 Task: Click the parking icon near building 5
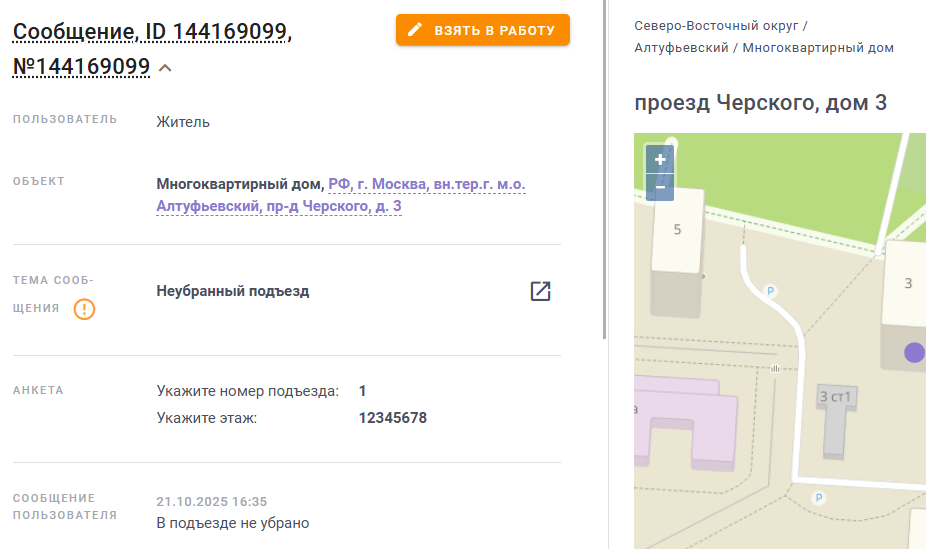(x=770, y=290)
